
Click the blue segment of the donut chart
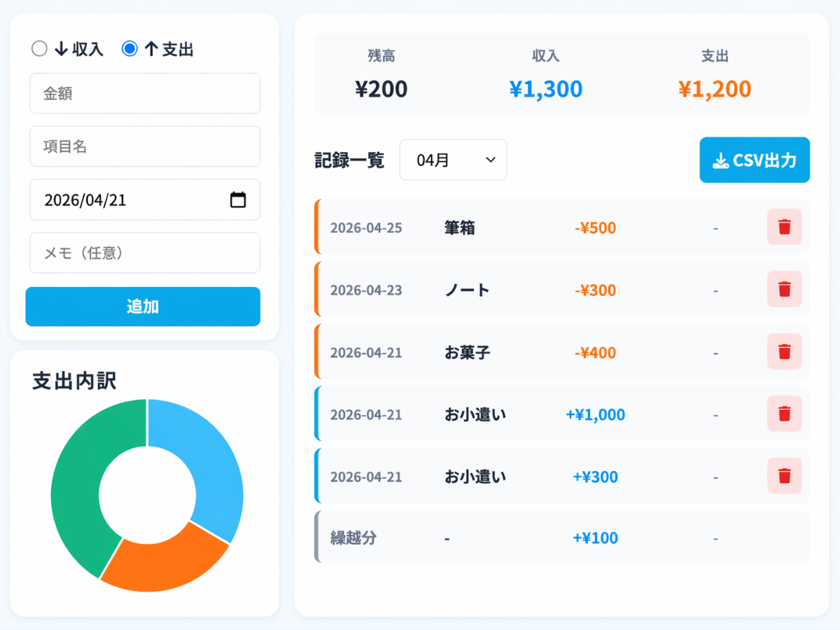coord(210,462)
